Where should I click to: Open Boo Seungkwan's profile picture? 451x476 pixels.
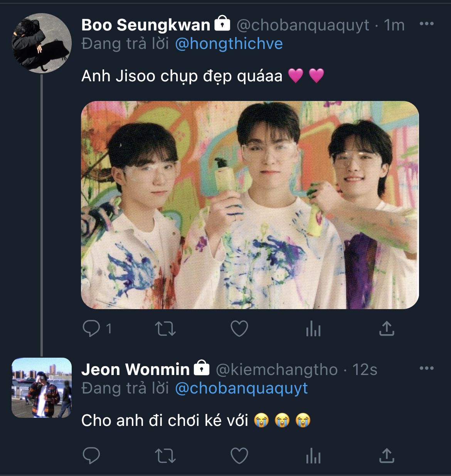(x=42, y=43)
